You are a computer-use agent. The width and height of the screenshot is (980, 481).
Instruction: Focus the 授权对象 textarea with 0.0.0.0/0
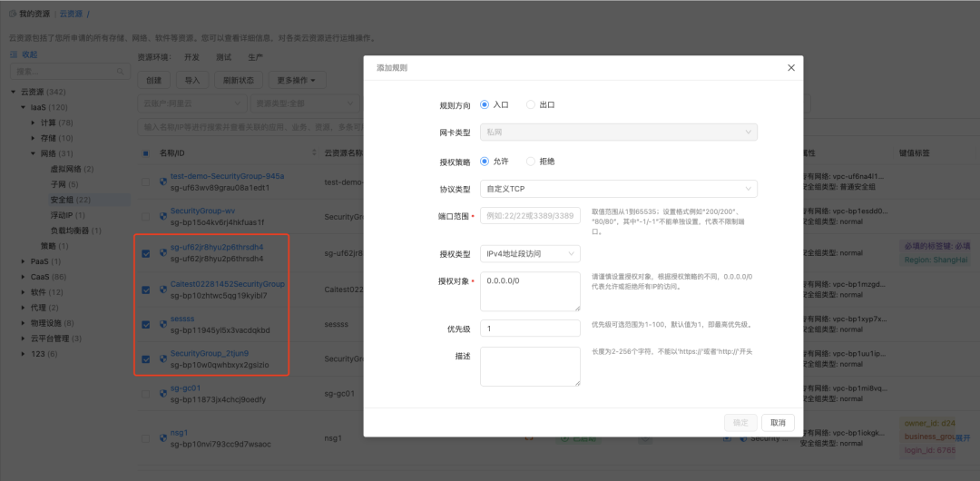pyautogui.click(x=530, y=291)
